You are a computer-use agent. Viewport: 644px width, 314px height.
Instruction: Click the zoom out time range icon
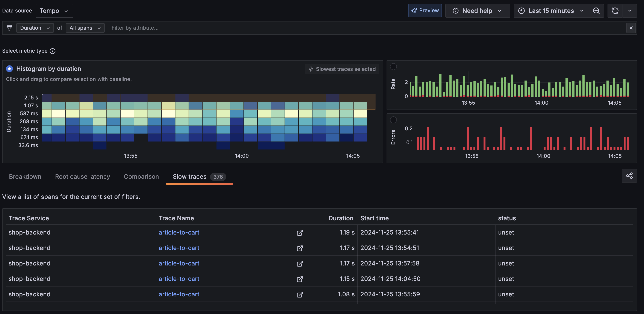596,11
